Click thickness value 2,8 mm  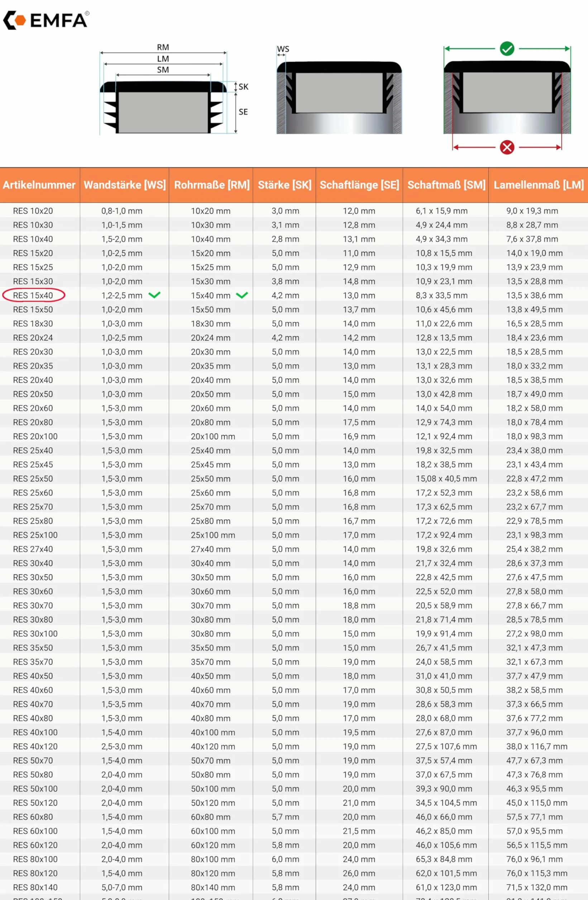(x=285, y=239)
